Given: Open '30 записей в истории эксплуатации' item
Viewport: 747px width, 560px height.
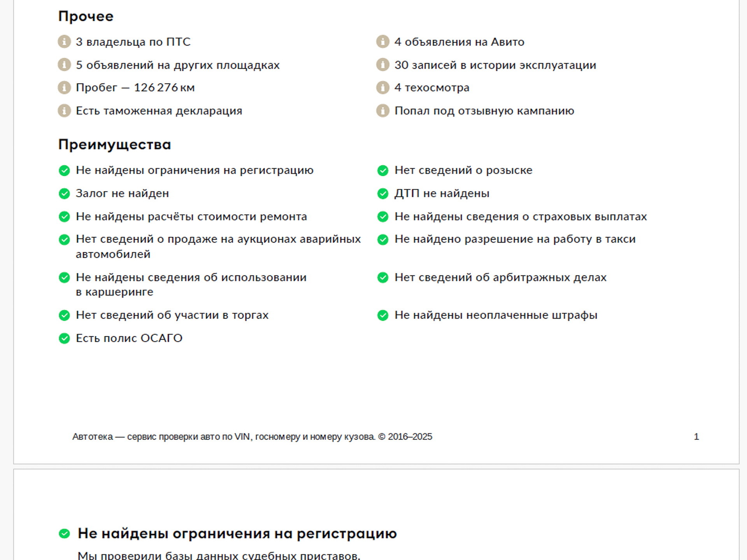Looking at the screenshot, I should pos(495,65).
